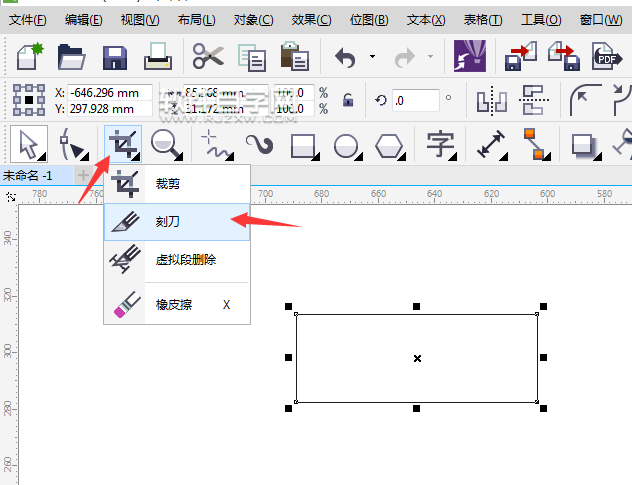
Task: Launch the purple balloon search content icon
Action: point(470,56)
